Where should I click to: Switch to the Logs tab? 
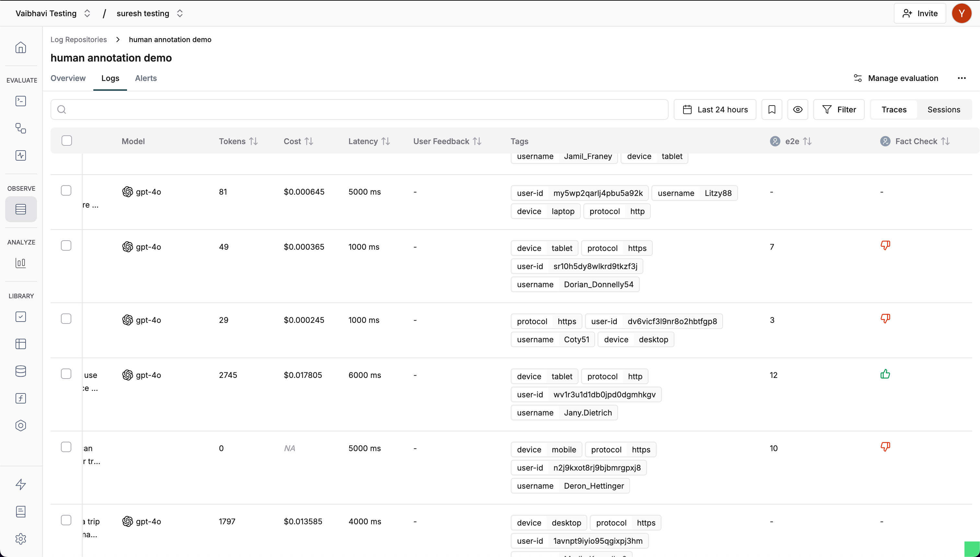click(110, 78)
